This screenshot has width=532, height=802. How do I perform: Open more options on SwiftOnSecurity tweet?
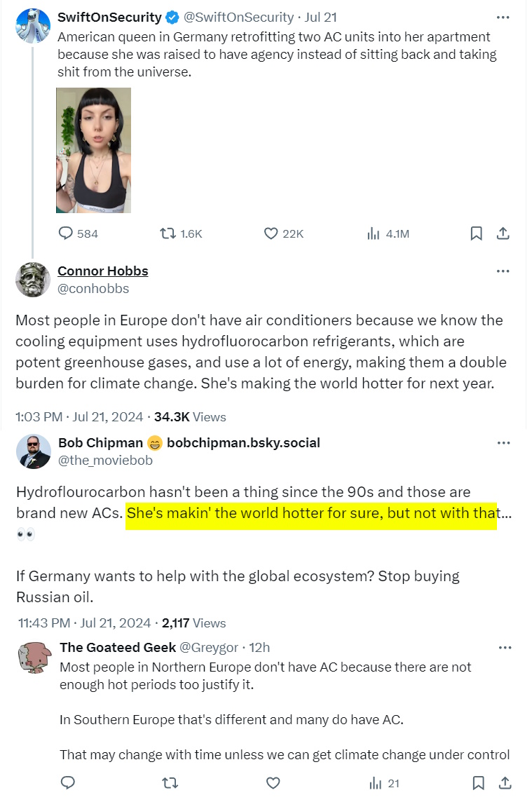503,17
